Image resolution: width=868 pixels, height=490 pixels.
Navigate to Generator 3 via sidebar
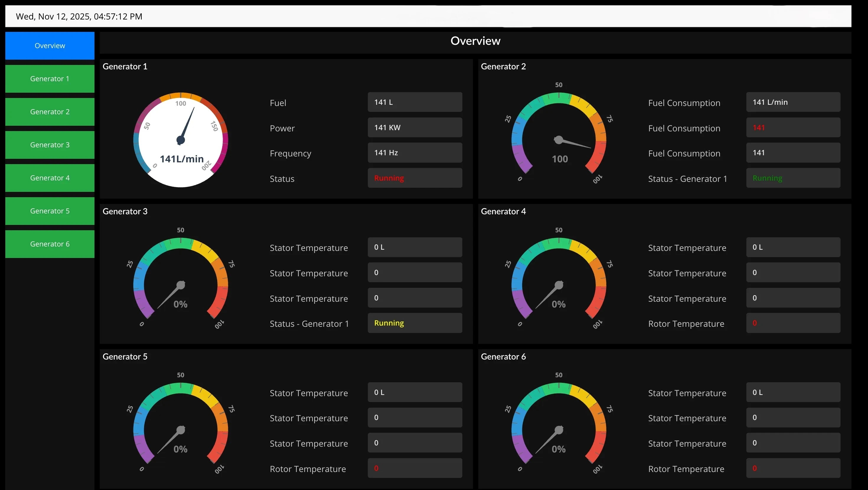click(x=49, y=145)
